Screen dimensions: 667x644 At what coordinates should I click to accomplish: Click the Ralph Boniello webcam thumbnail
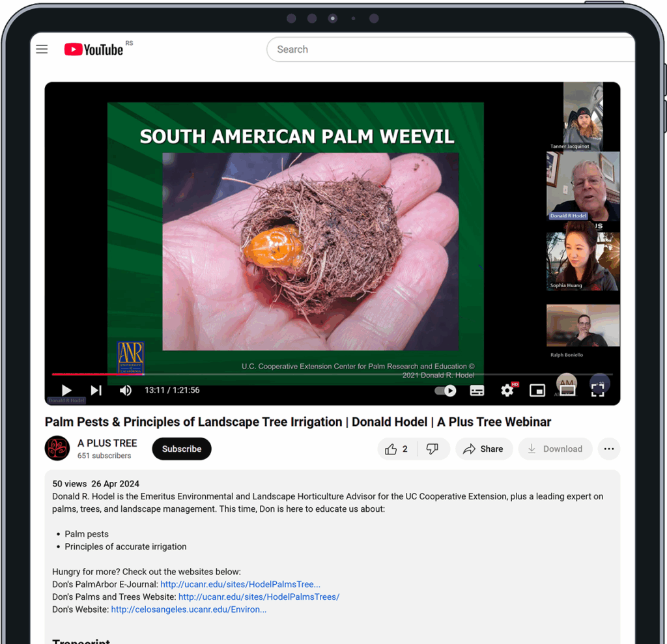(x=583, y=326)
